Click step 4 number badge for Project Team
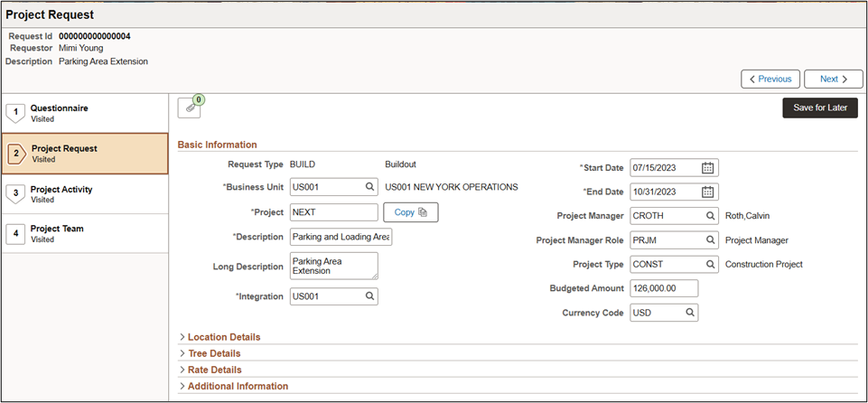The height and width of the screenshot is (403, 868). [x=15, y=234]
